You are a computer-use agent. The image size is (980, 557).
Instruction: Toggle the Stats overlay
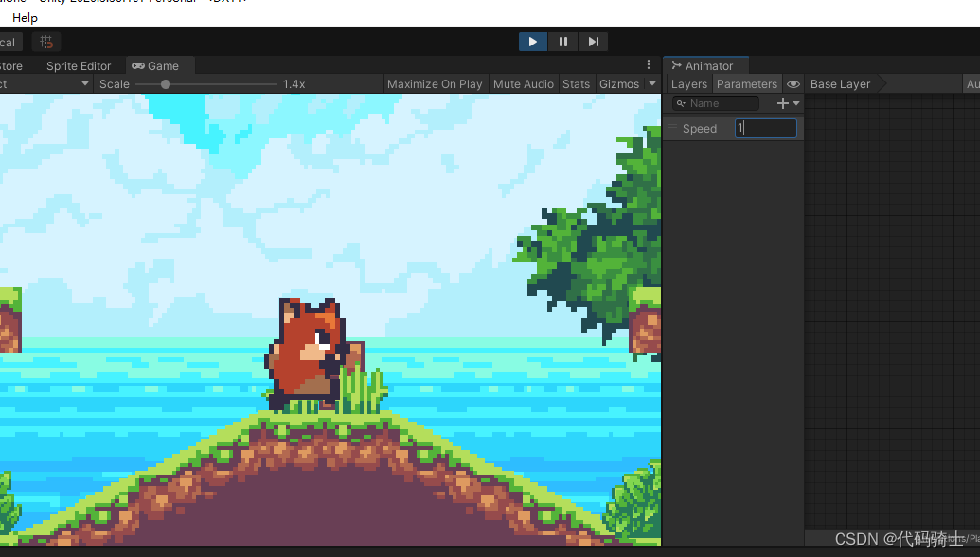(x=576, y=84)
